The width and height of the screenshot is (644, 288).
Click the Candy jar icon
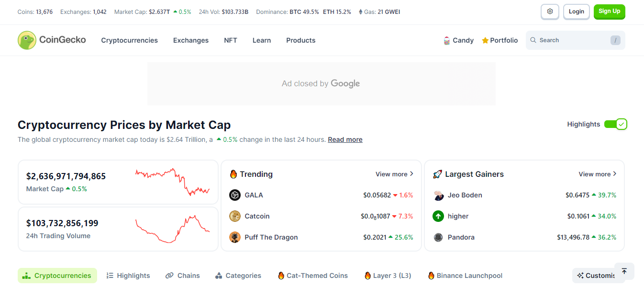[x=447, y=40]
